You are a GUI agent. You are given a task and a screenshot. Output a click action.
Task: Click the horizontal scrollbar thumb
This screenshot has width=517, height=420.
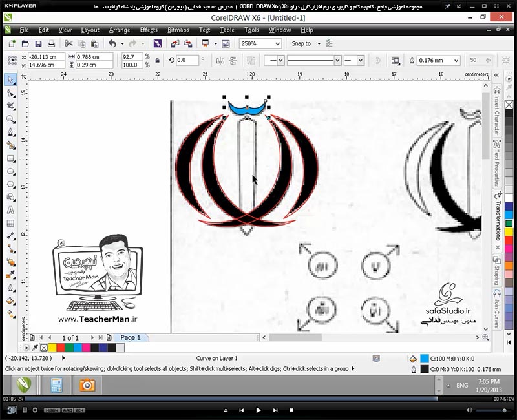295,337
